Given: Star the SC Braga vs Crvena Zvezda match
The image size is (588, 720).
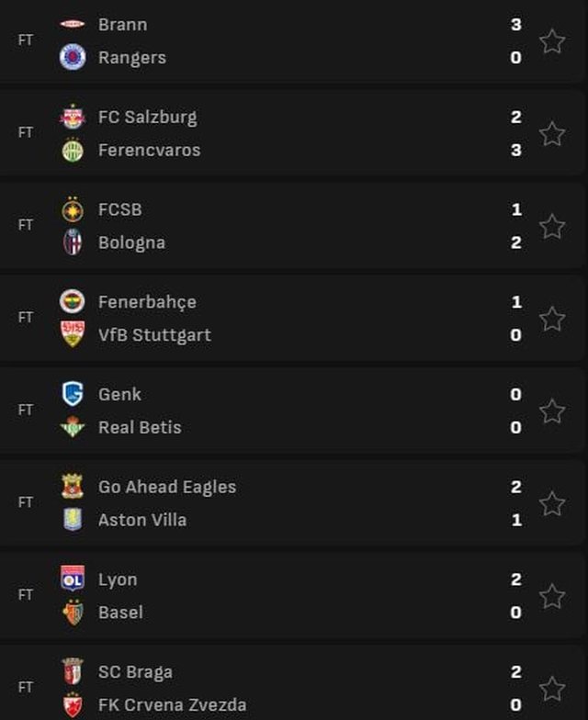Looking at the screenshot, I should coord(551,689).
